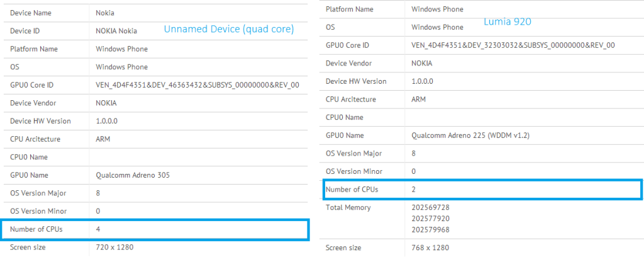Screen dimensions: 644x264
Task: Click "Device HW Version" label in quad core table
Action: [x=40, y=121]
